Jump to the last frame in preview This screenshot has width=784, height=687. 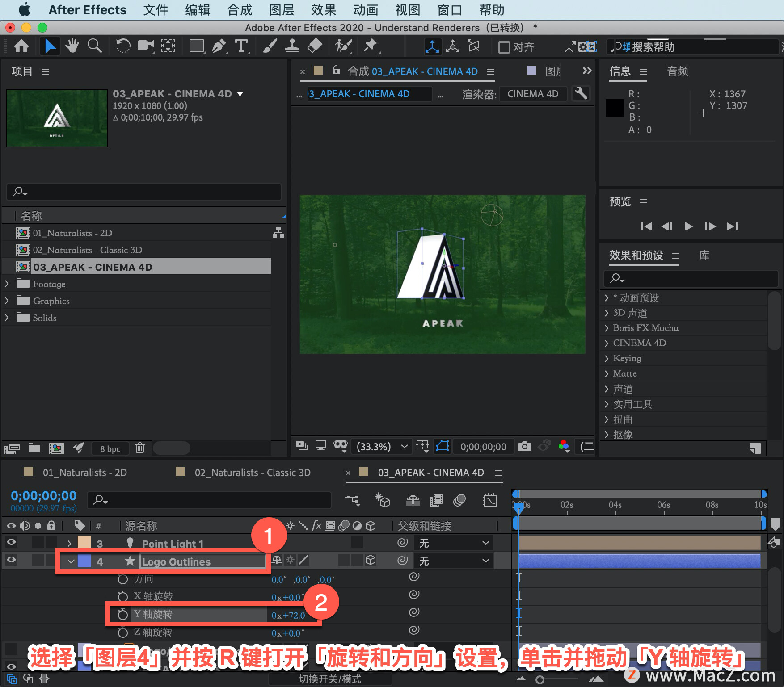click(732, 226)
